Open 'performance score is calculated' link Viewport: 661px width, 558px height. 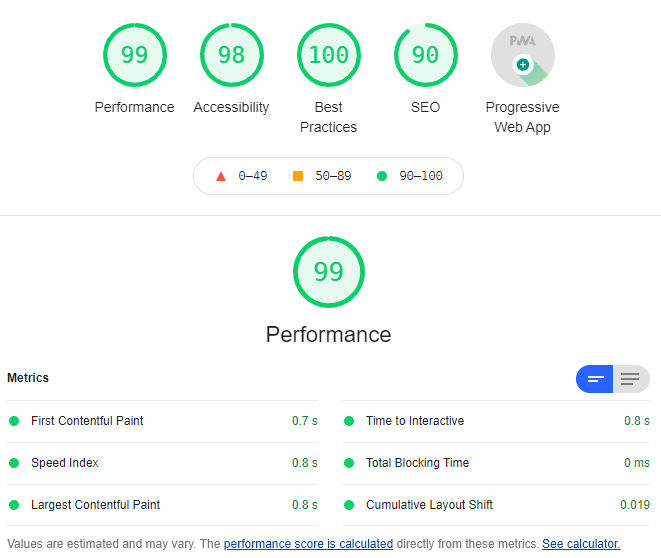[308, 544]
